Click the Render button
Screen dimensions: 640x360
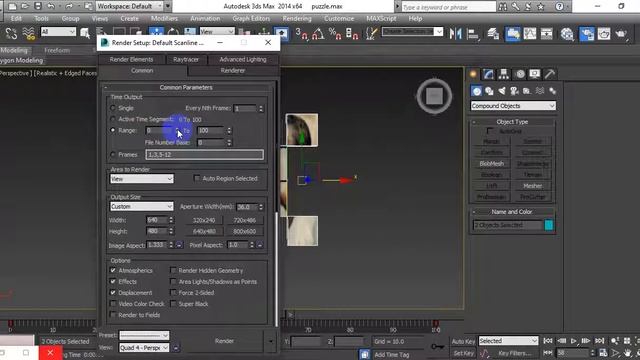click(224, 341)
